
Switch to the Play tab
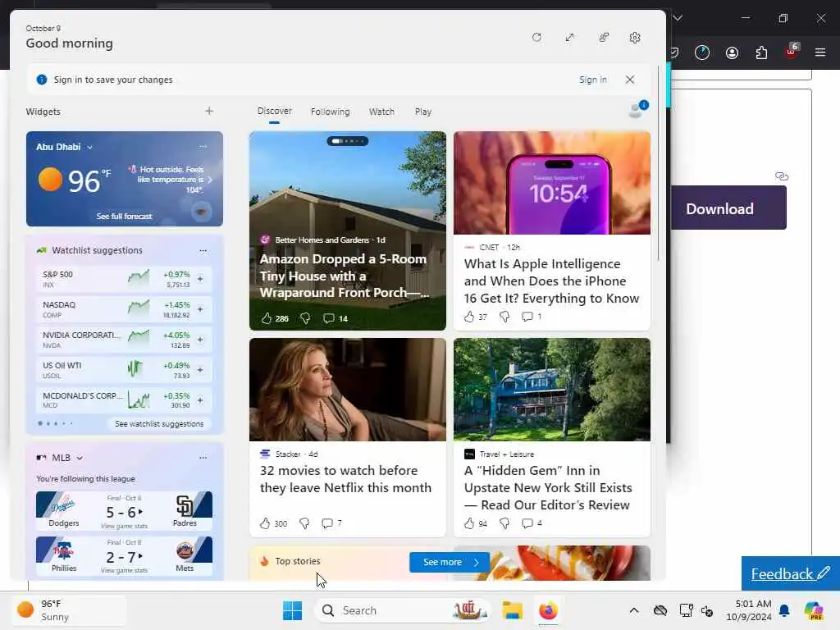422,112
